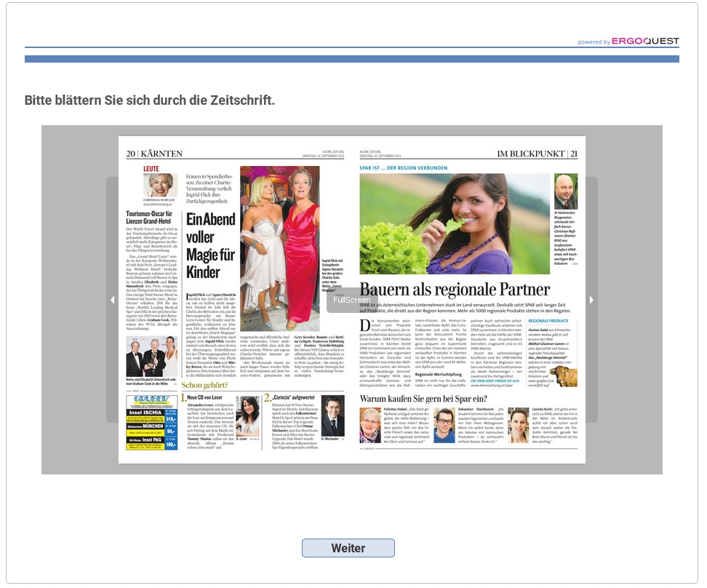Click the Simonitsch and Graham Cook group photo
Image resolution: width=707 pixels, height=588 pixels.
(151, 356)
